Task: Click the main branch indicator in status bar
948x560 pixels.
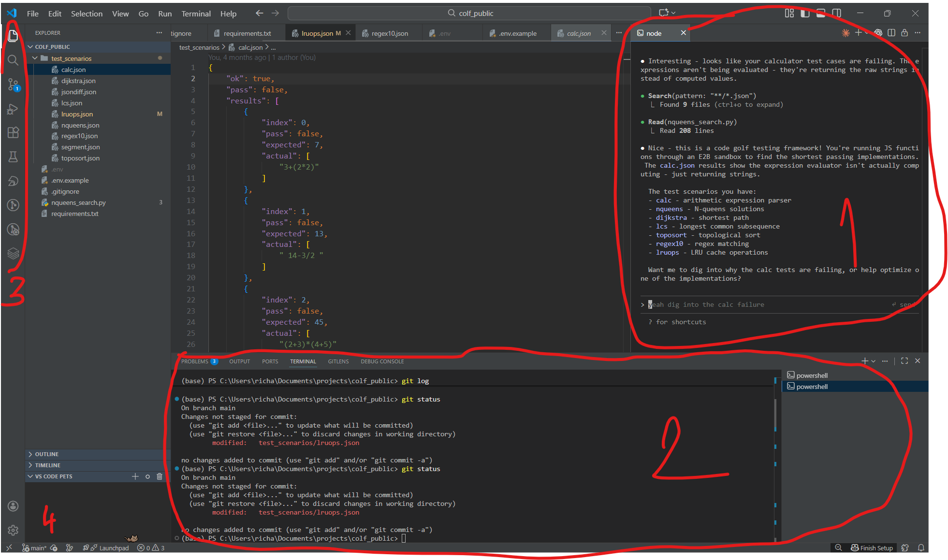Action: click(x=35, y=548)
